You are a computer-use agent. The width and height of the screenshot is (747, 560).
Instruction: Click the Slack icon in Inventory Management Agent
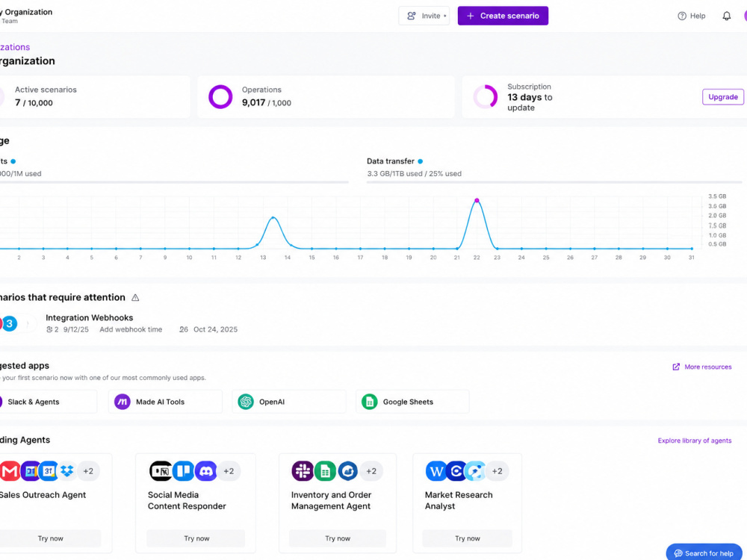click(303, 471)
